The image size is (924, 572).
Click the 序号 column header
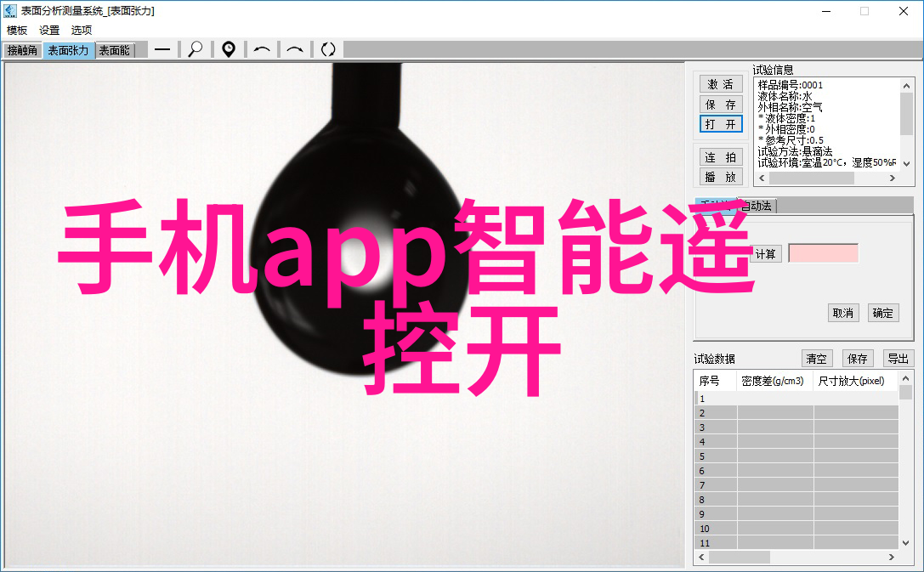pos(716,381)
